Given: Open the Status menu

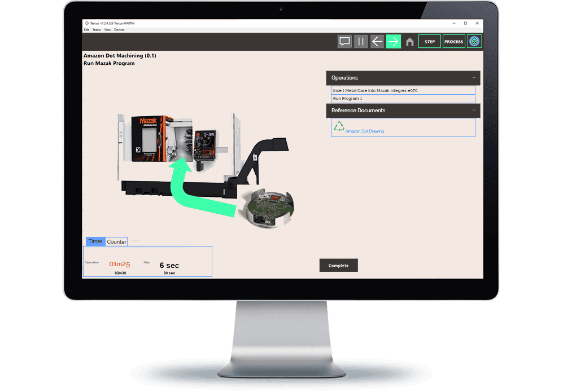Looking at the screenshot, I should click(x=97, y=30).
